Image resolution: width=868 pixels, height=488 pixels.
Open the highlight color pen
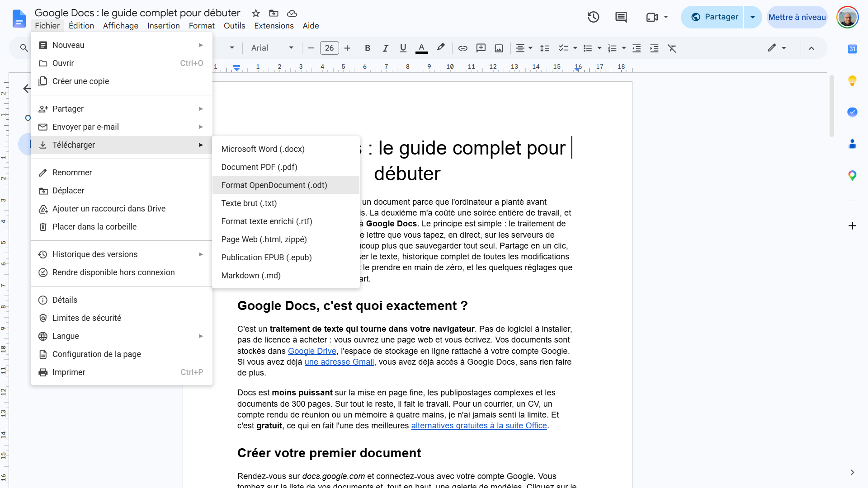(440, 48)
